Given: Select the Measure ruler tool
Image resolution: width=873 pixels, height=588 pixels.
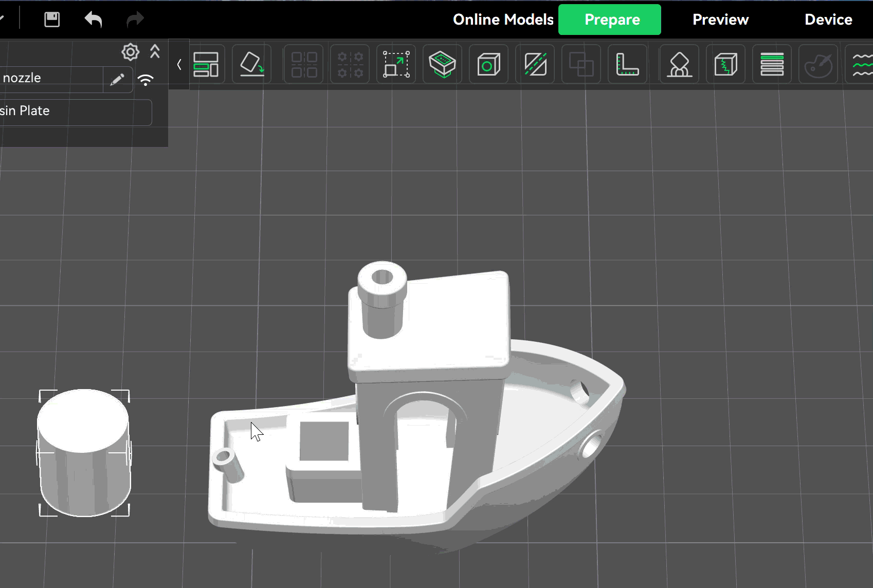Looking at the screenshot, I should click(x=628, y=64).
